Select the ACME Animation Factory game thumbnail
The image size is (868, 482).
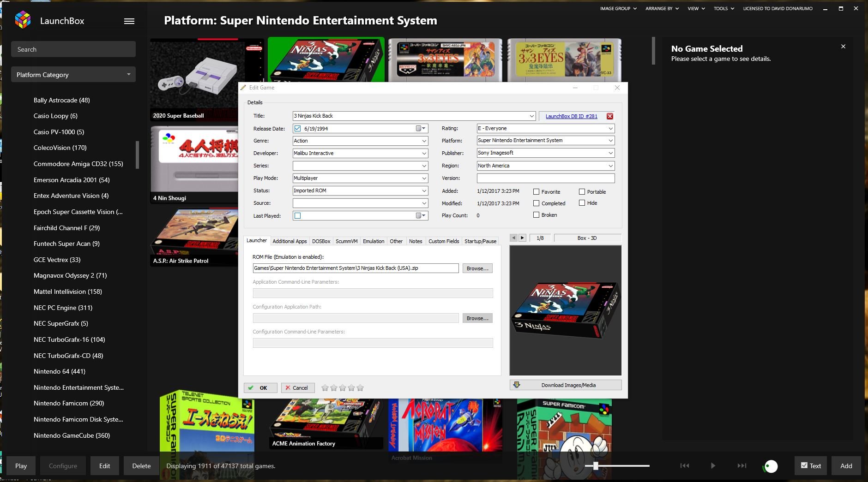tap(326, 423)
